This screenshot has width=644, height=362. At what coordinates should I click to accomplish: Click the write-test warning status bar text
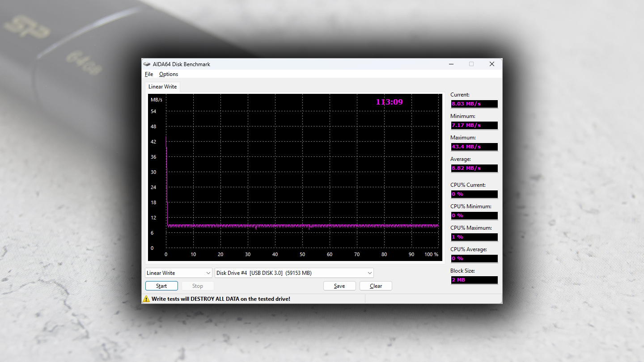click(221, 299)
